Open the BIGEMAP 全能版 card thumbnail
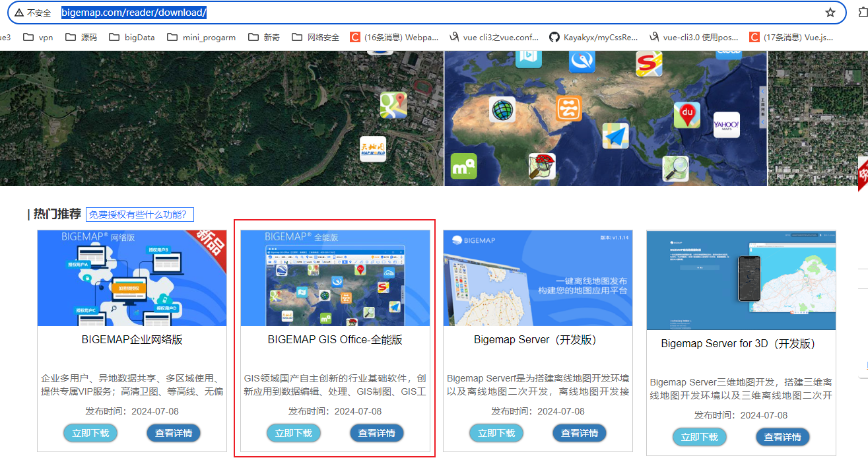The width and height of the screenshot is (868, 466). click(x=335, y=278)
